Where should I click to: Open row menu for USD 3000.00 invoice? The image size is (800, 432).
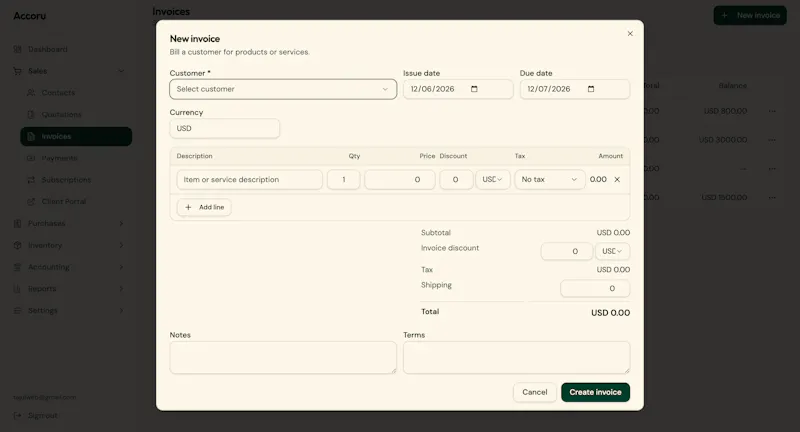[x=772, y=140]
